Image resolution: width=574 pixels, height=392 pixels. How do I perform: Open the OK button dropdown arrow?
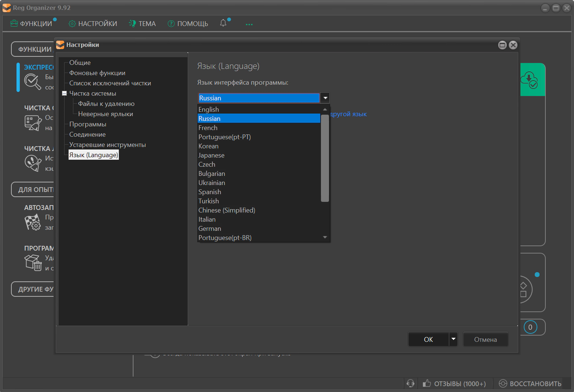[x=453, y=339]
